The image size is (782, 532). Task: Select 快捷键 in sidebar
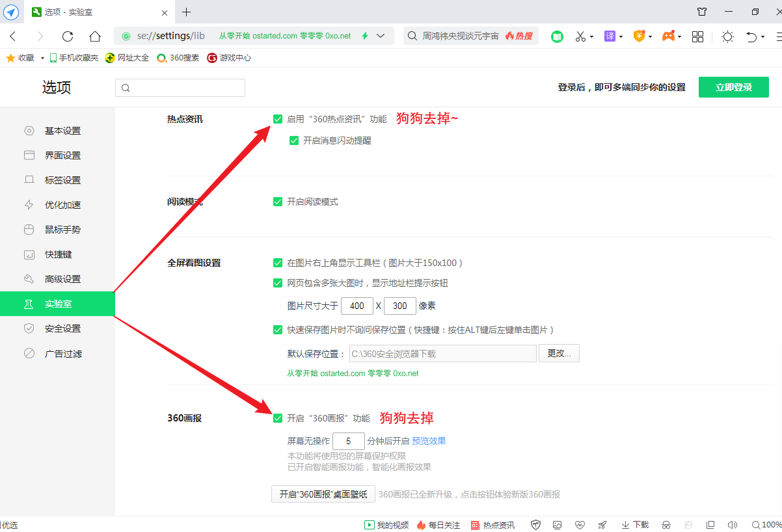point(57,254)
